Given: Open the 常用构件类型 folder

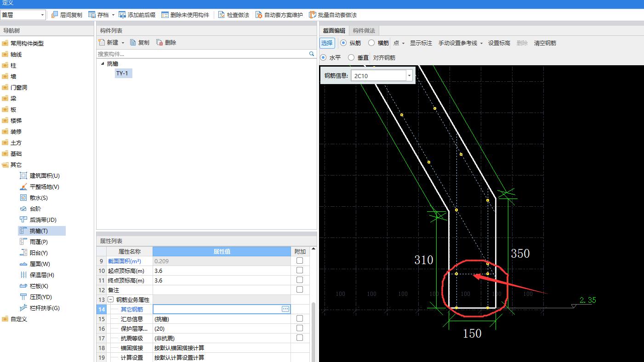Looking at the screenshot, I should tap(5, 43).
